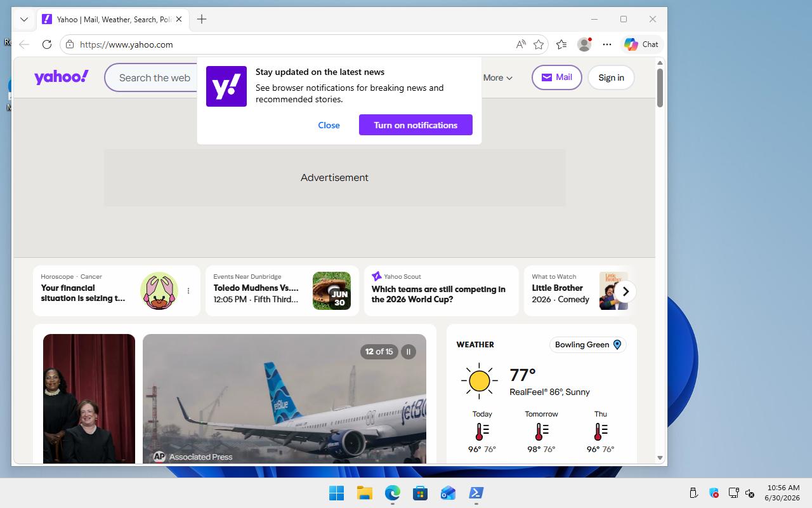Screen dimensions: 812x508
Task: Click the Sign in button
Action: tap(611, 77)
